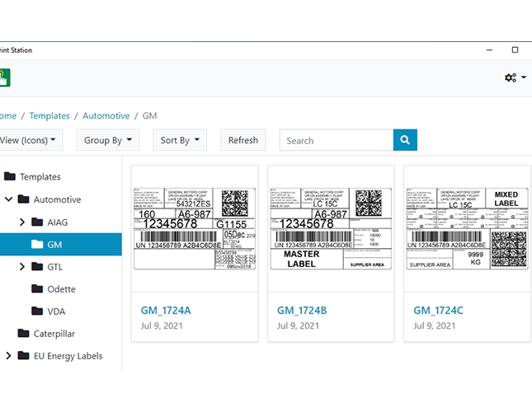Click the VDA folder icon
Viewport: 532px width, 412px height.
pyautogui.click(x=37, y=311)
